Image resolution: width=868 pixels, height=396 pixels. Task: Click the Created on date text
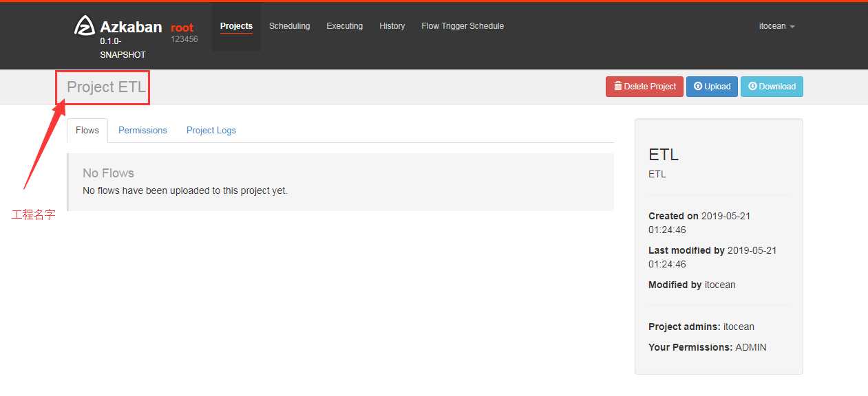[x=699, y=223]
